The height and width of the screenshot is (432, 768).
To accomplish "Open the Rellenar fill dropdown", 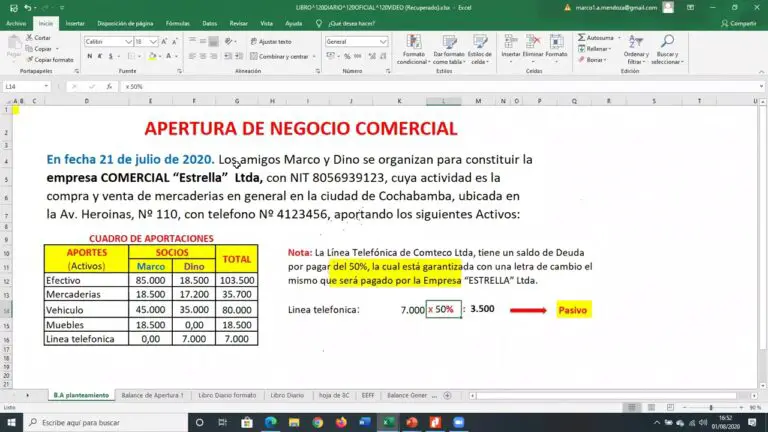I will click(x=595, y=49).
